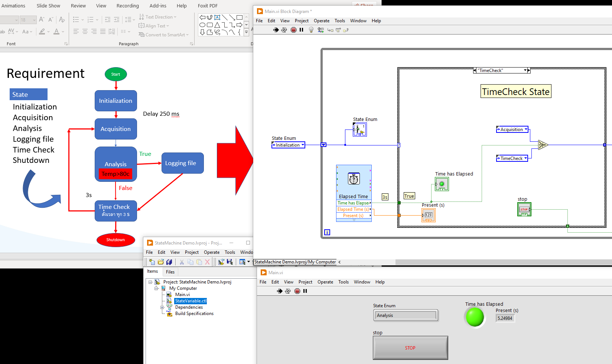Click Pause in Block Diagram toolbar
612x364 pixels.
pos(302,30)
